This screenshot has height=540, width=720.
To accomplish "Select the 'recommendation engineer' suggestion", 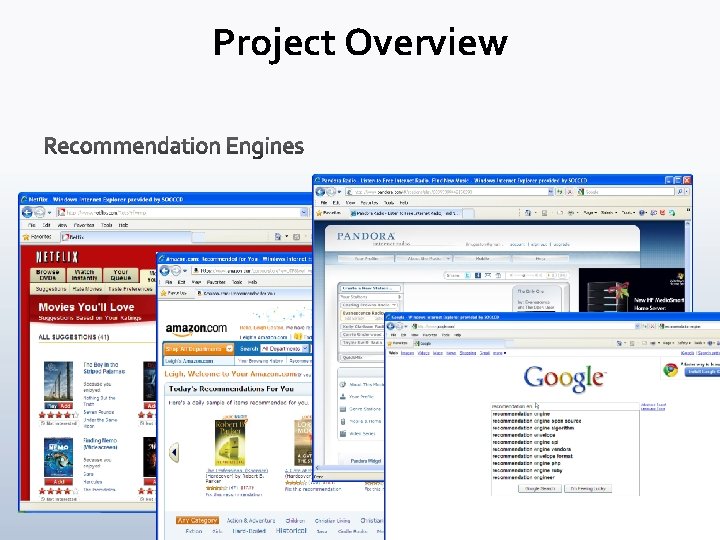I will [523, 478].
